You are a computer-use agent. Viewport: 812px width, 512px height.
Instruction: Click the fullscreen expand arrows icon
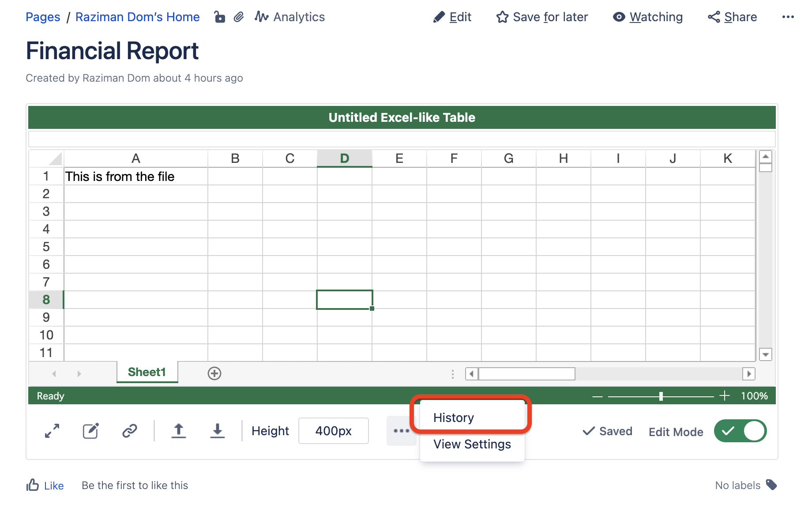pos(52,431)
